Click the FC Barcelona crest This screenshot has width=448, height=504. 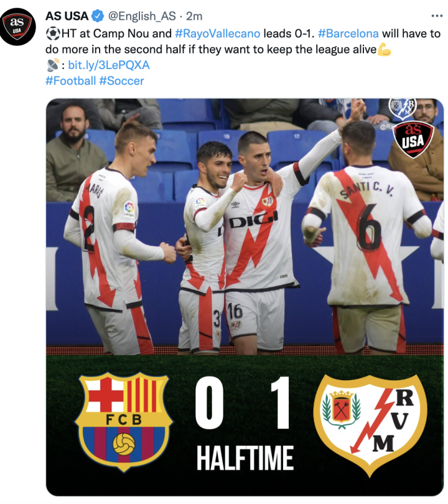124,421
